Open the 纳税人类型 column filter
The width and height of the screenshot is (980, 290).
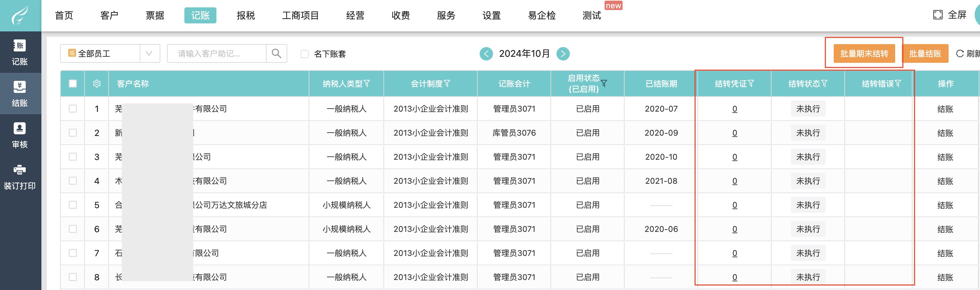click(367, 84)
